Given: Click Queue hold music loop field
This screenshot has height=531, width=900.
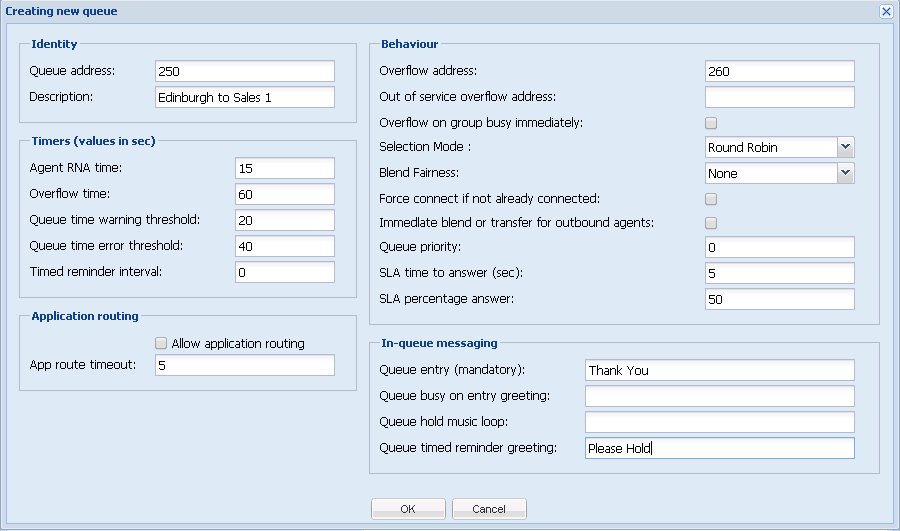Looking at the screenshot, I should (720, 422).
